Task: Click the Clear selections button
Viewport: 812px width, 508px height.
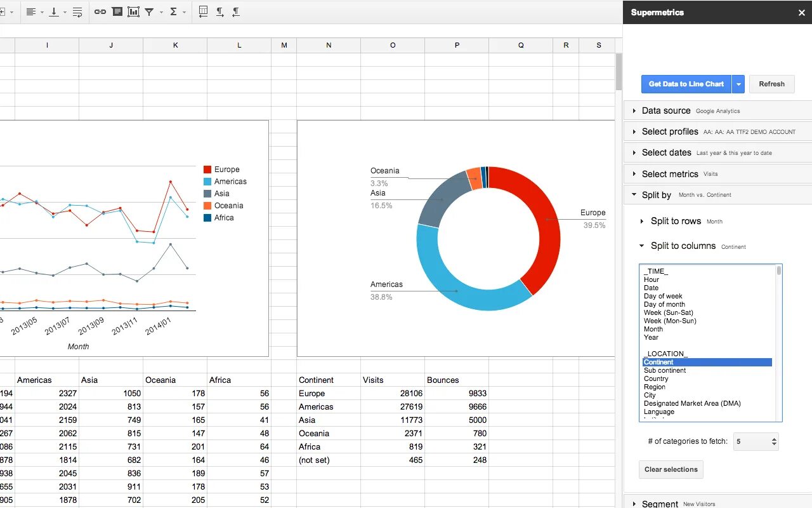Action: click(x=671, y=469)
